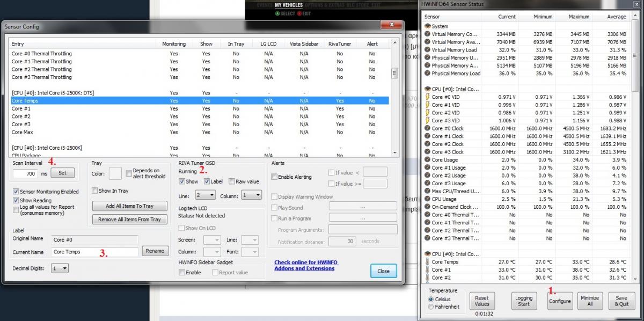Click the Save & Quit button
Image resolution: width=644 pixels, height=321 pixels.
(621, 301)
